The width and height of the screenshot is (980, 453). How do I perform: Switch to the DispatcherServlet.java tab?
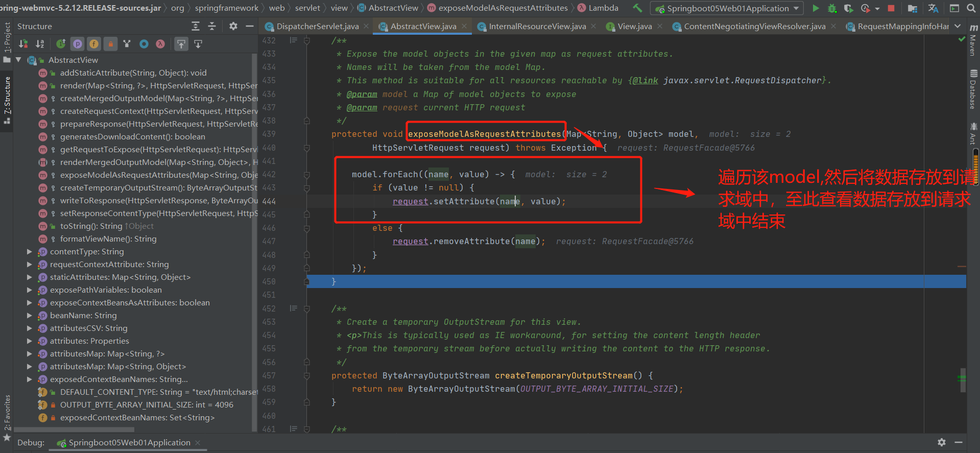pos(317,26)
